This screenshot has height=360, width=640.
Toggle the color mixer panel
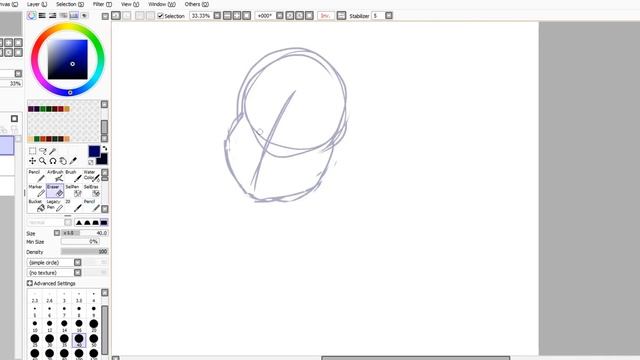coord(63,16)
